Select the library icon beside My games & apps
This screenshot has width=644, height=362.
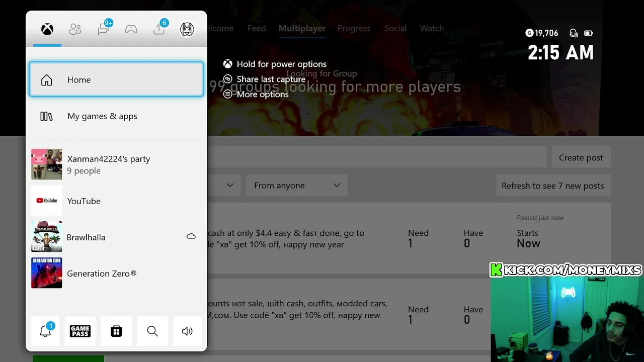pos(46,116)
